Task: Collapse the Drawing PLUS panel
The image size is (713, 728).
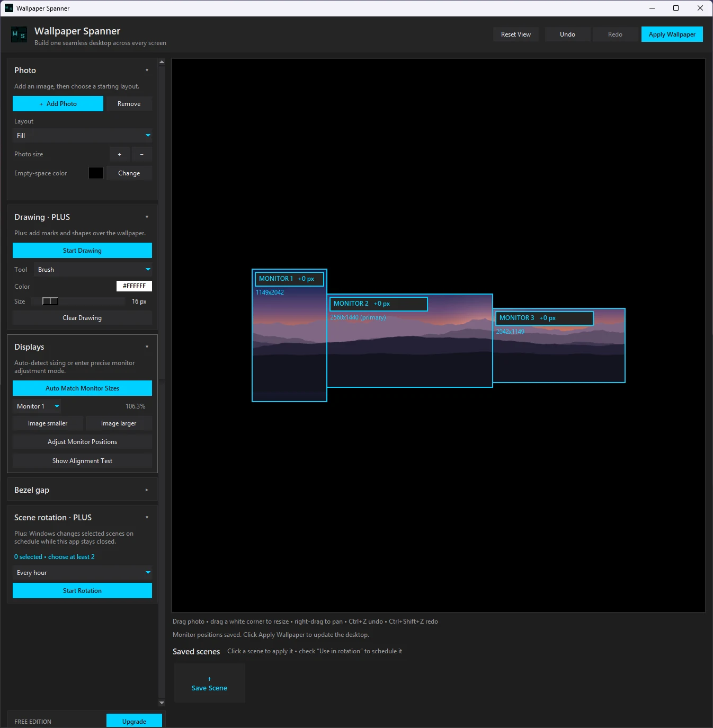Action: 147,217
